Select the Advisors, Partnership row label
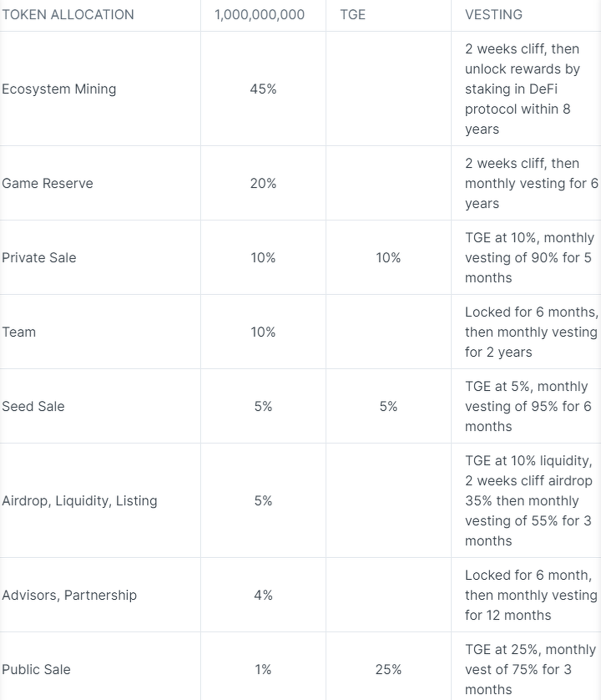Screen dimensions: 601x700 pyautogui.click(x=69, y=595)
